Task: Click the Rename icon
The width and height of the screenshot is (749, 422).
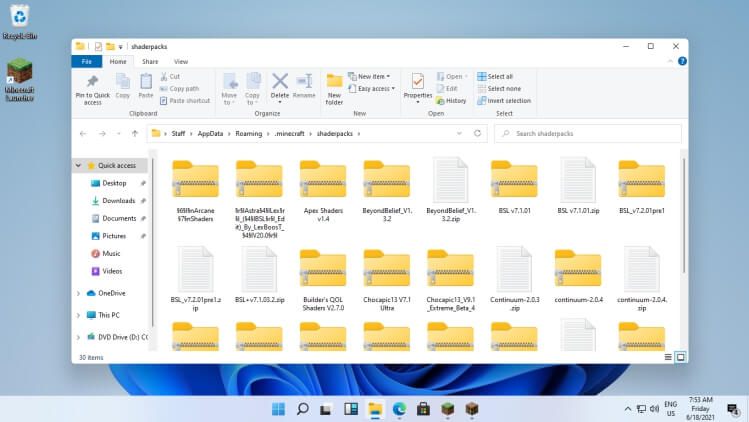Action: 304,81
